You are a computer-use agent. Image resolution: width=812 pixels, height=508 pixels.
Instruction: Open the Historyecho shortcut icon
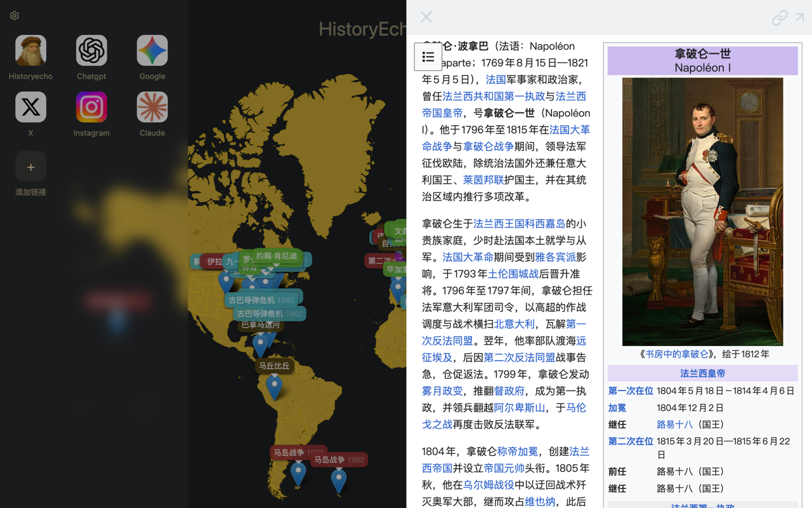[30, 51]
